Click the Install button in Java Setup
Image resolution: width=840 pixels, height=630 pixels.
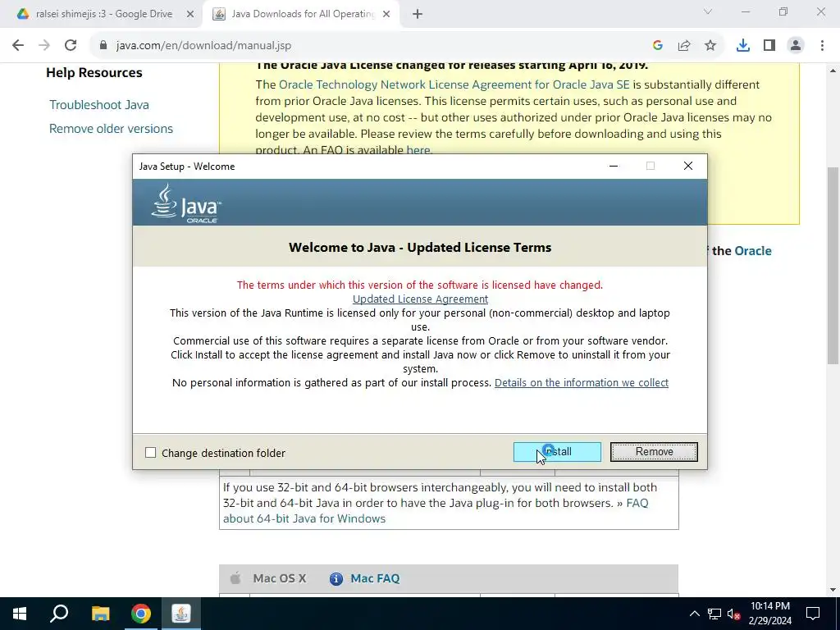[x=557, y=452]
